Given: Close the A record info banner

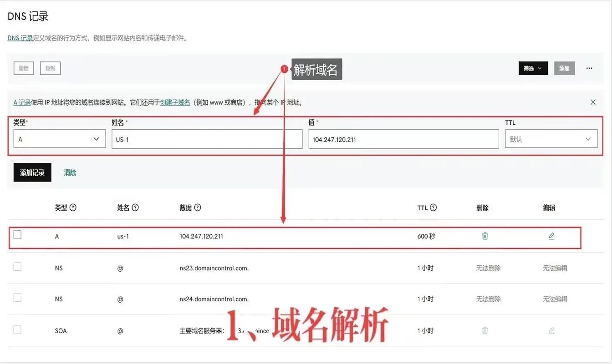Looking at the screenshot, I should tap(593, 102).
